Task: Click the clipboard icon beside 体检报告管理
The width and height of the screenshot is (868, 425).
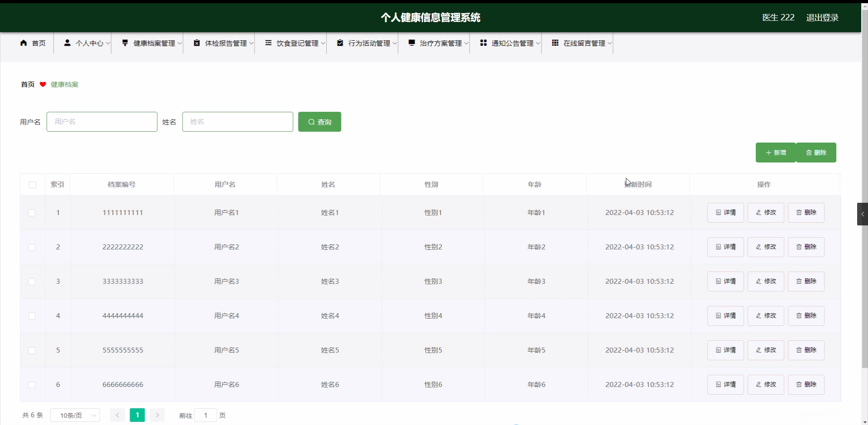Action: pyautogui.click(x=197, y=43)
